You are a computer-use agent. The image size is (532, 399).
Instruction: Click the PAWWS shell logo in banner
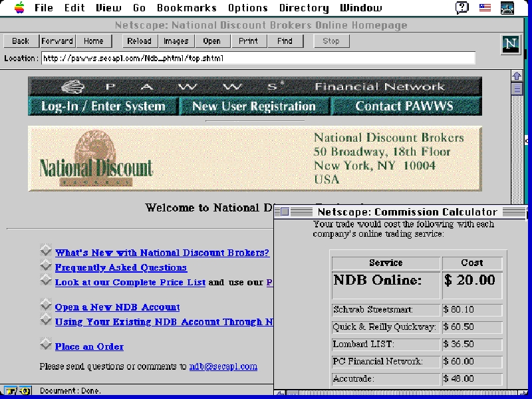[x=72, y=87]
